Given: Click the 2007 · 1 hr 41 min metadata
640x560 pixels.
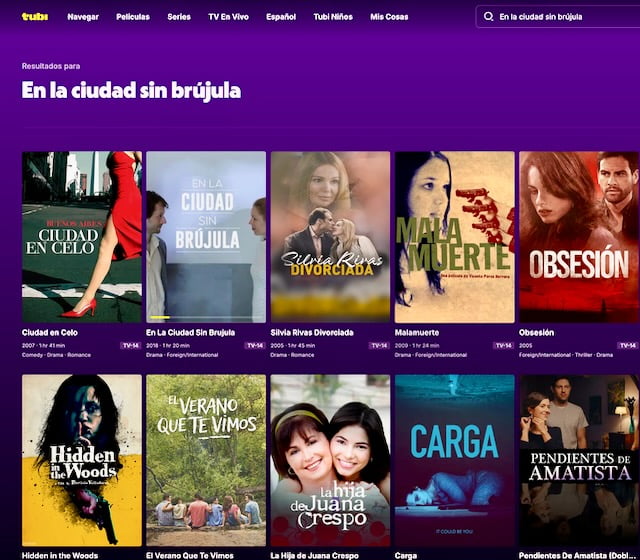Looking at the screenshot, I should 43,346.
